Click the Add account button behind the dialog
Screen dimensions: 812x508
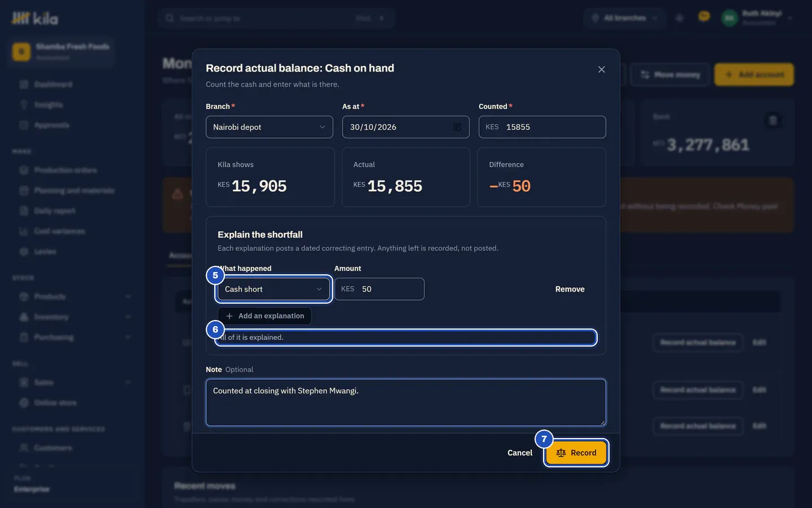click(x=754, y=75)
